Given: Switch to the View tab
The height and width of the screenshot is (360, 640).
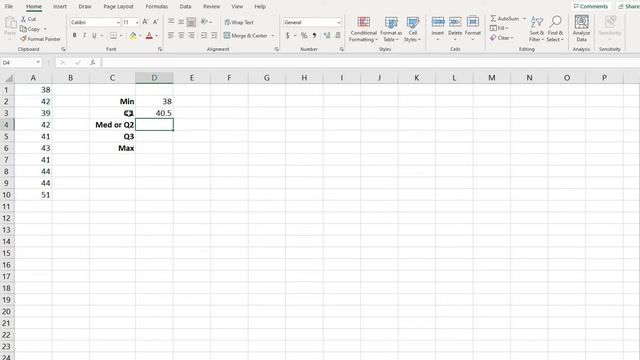Looking at the screenshot, I should point(237,7).
